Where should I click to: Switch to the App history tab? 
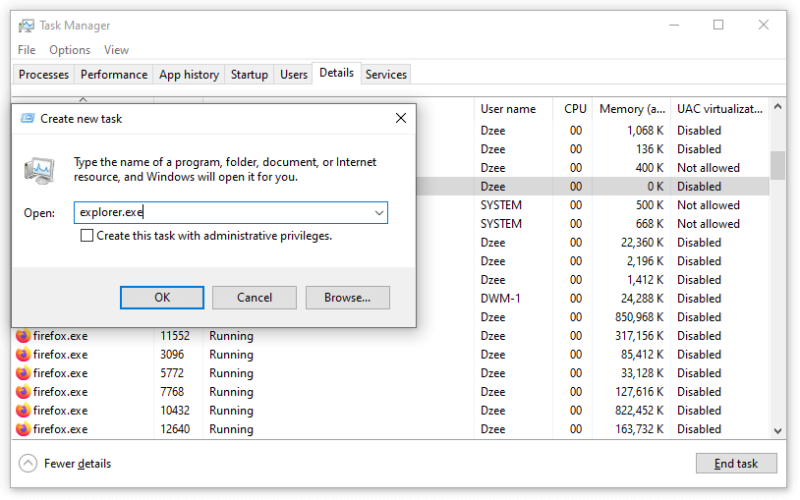[189, 74]
